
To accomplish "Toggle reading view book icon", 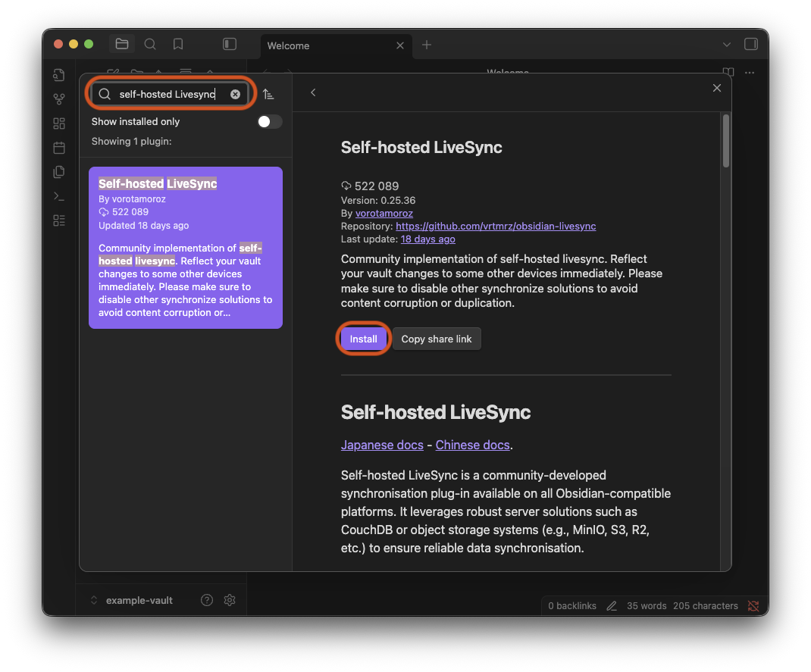I will tap(728, 73).
